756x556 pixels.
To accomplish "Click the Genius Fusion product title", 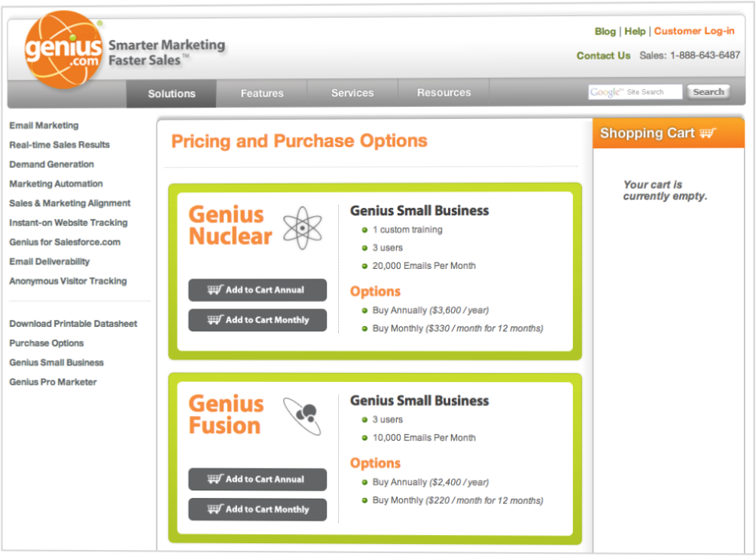I will tap(226, 414).
